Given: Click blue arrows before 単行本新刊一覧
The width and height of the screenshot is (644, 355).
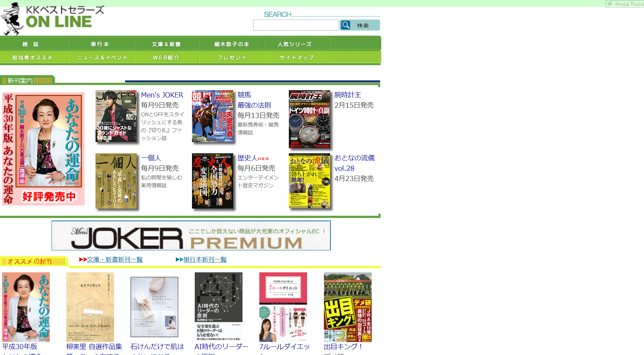Looking at the screenshot, I should (179, 260).
